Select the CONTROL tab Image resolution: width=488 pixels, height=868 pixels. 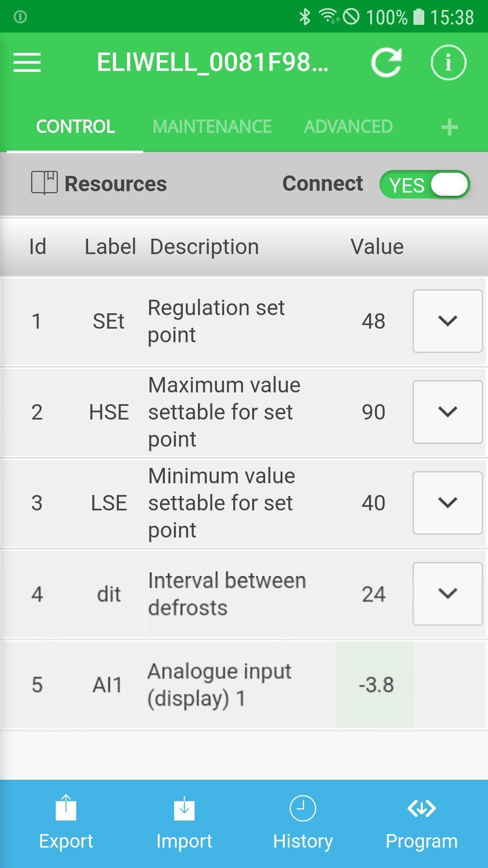[x=75, y=127]
